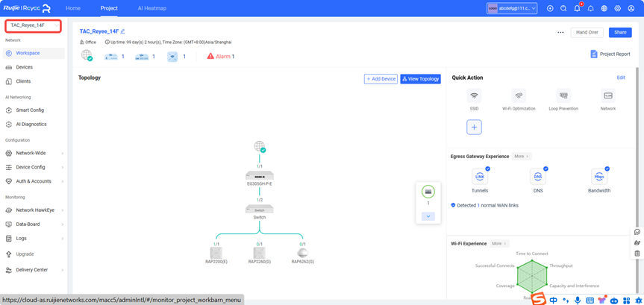
Task: Click the View Topology button
Action: 421,79
